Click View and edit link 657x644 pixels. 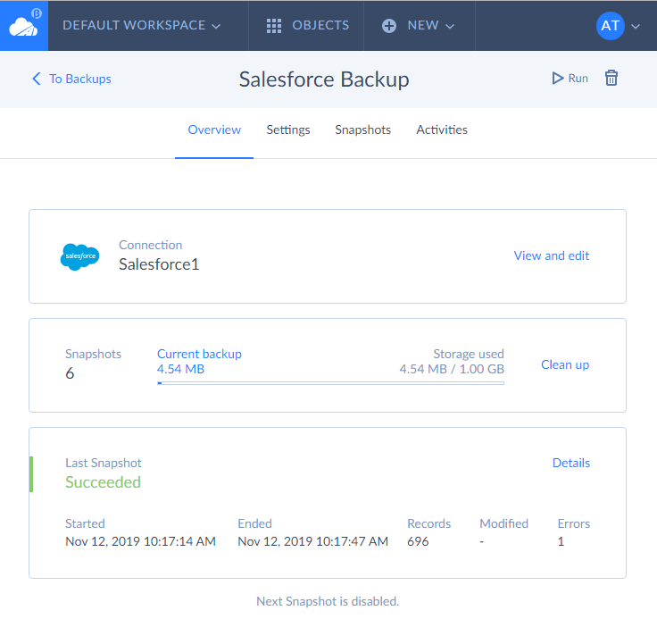[x=552, y=255]
